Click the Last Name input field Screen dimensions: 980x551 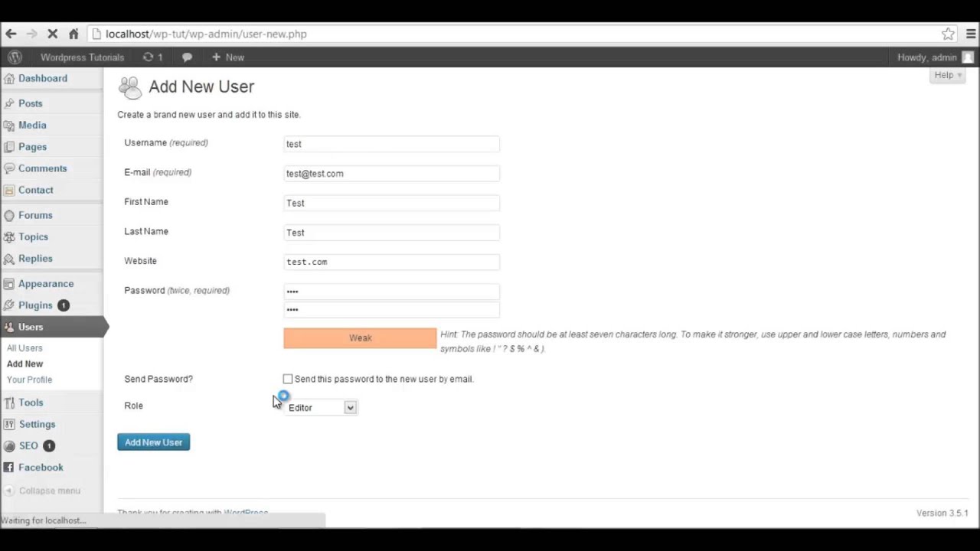[x=391, y=233]
